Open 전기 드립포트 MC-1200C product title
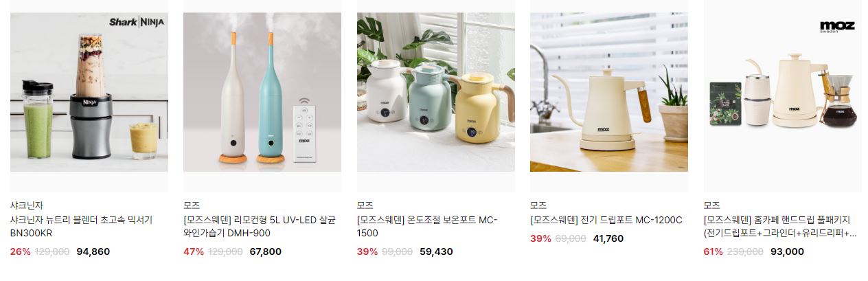 tap(606, 221)
